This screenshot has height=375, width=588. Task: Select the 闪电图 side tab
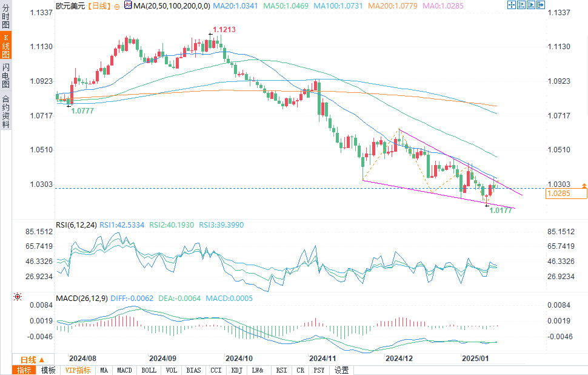click(5, 75)
